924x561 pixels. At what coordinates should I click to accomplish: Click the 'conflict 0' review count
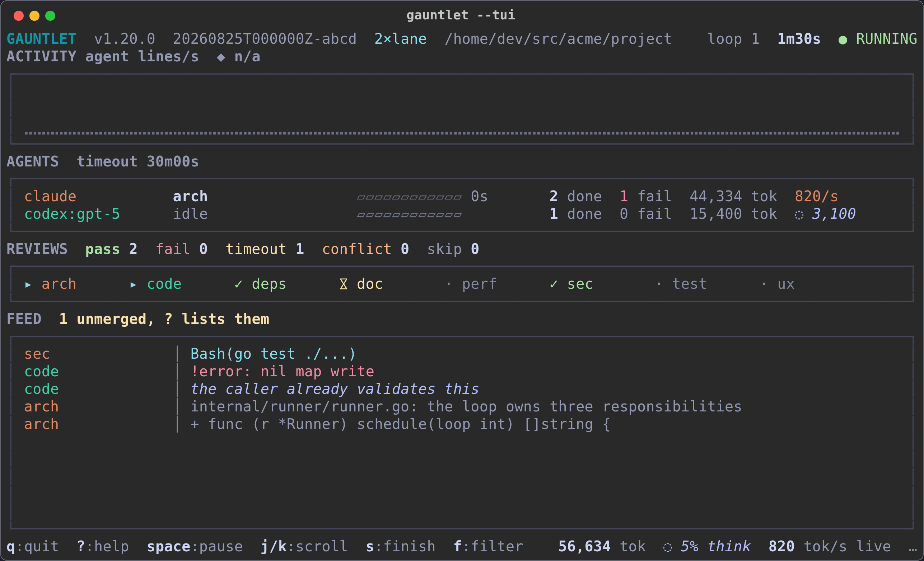(x=366, y=249)
